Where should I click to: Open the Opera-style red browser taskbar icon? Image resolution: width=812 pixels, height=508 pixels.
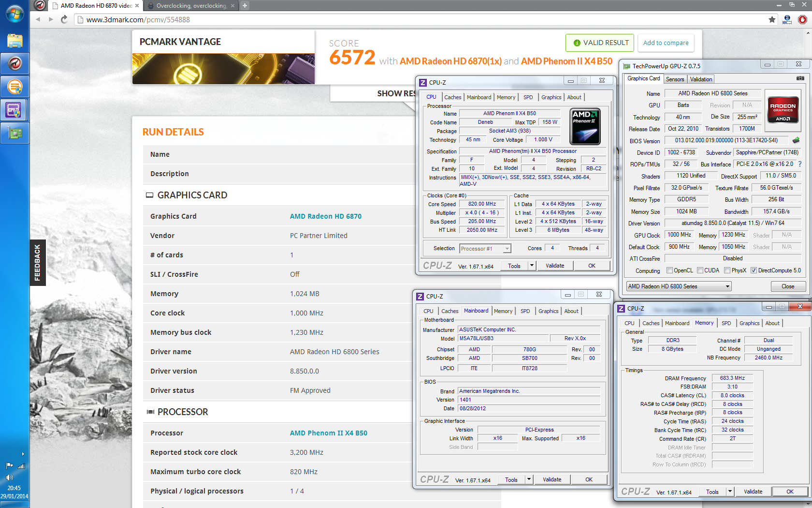(14, 64)
